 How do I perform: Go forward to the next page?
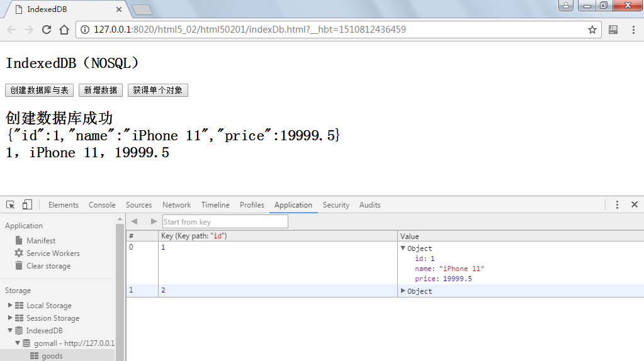coord(29,30)
